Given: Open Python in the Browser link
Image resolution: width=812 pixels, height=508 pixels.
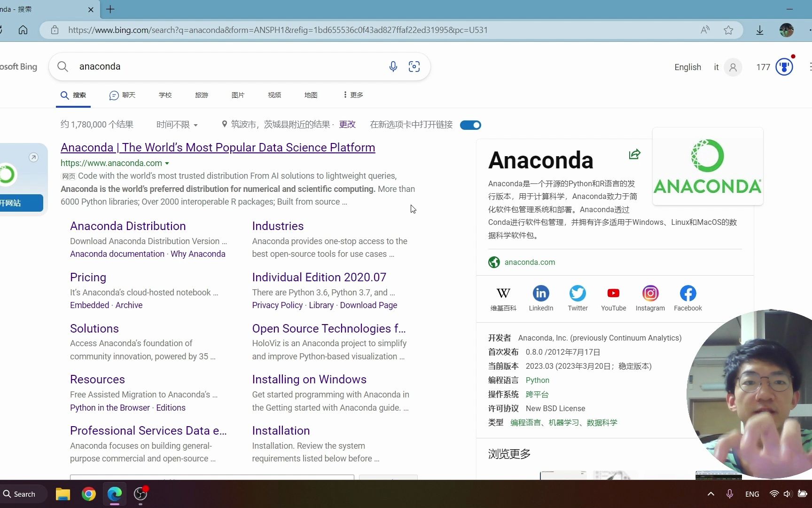Looking at the screenshot, I should pos(110,408).
